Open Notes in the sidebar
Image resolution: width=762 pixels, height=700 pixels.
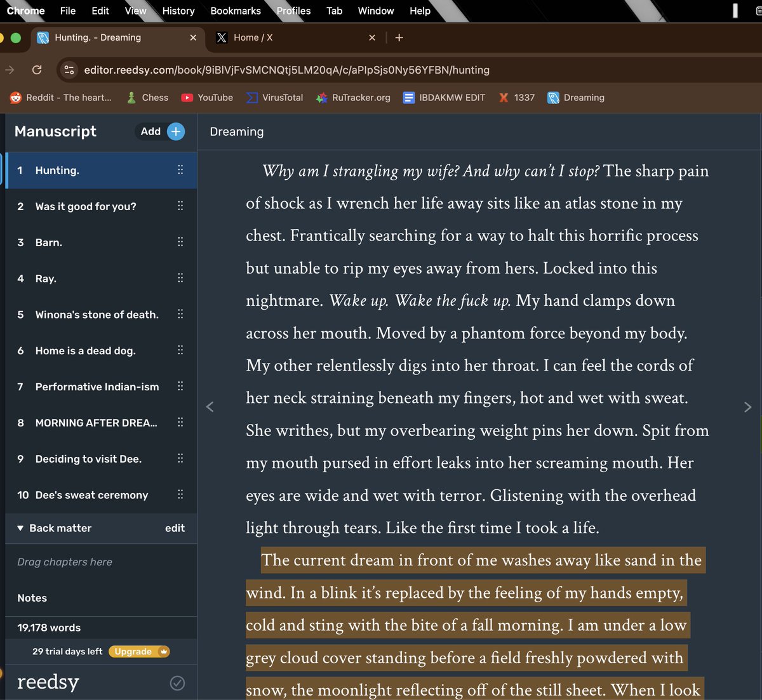[x=32, y=598]
